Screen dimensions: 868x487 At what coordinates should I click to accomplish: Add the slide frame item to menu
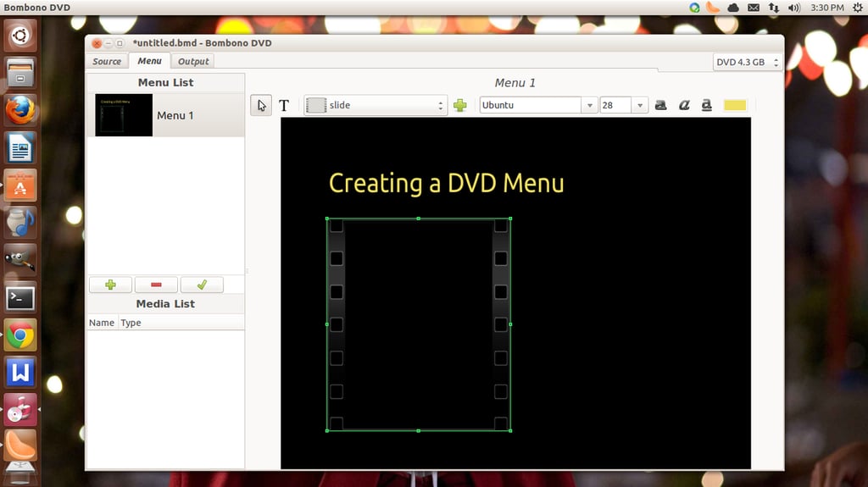coord(460,105)
